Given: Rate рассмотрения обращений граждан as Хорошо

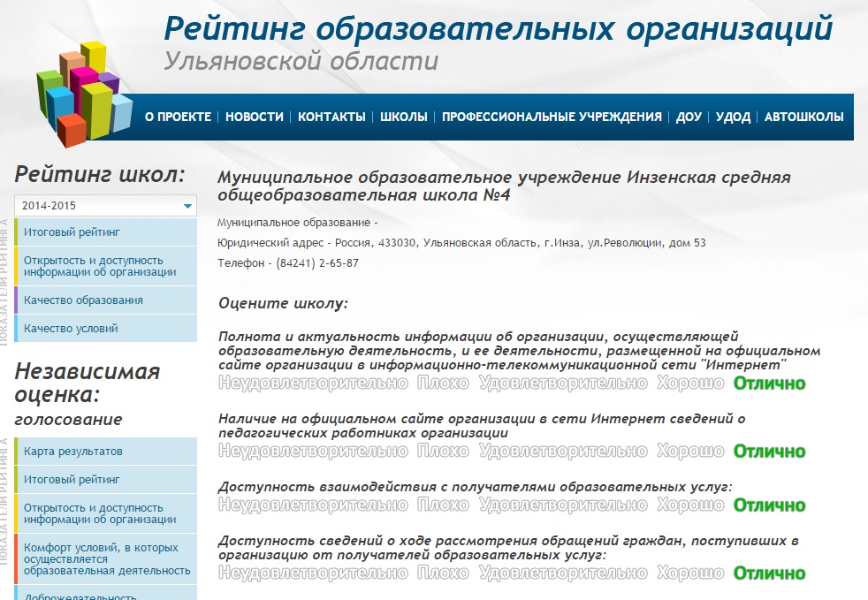Looking at the screenshot, I should (x=690, y=573).
